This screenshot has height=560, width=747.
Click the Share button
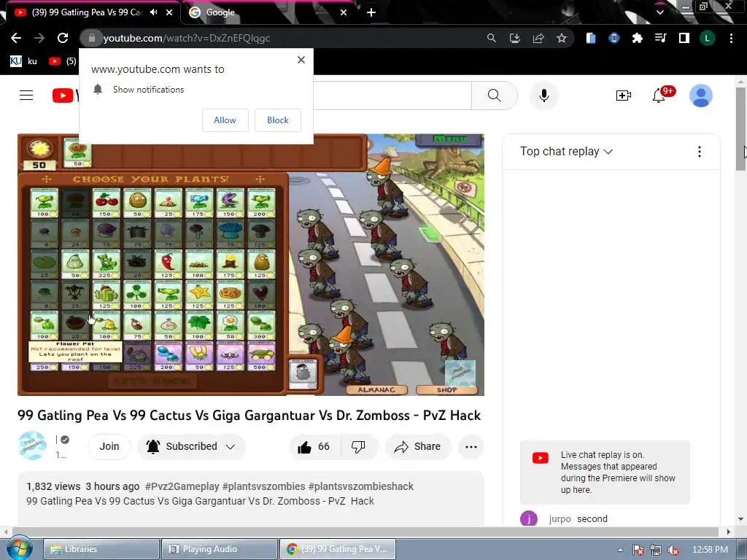click(x=417, y=447)
